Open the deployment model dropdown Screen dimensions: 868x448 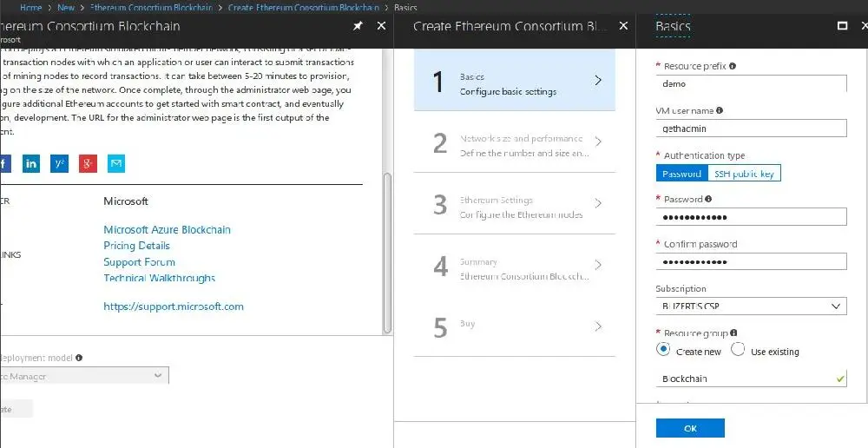tap(87, 376)
